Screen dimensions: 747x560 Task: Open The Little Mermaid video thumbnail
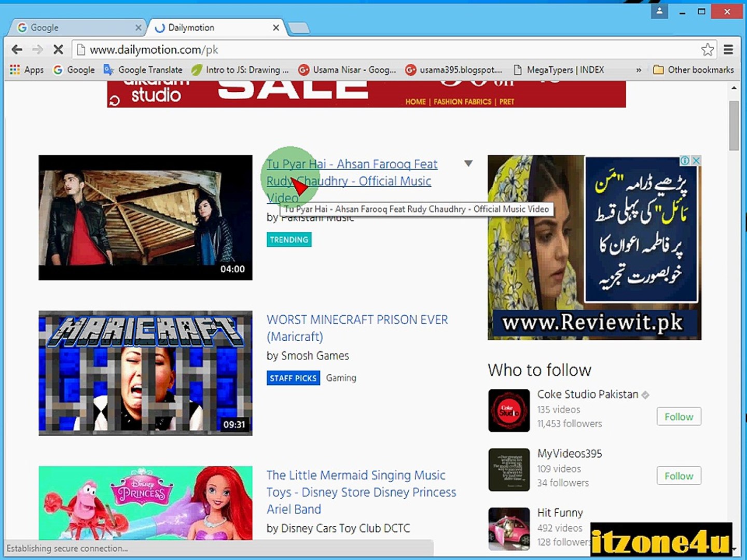(x=145, y=503)
